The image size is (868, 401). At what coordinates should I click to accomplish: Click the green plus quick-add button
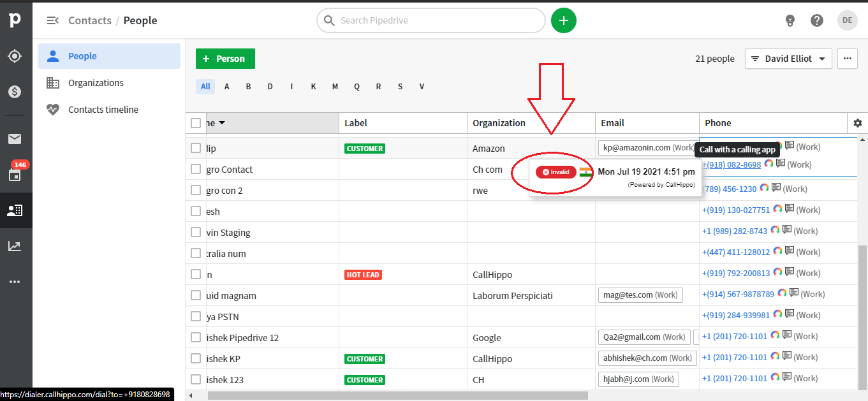tap(564, 20)
